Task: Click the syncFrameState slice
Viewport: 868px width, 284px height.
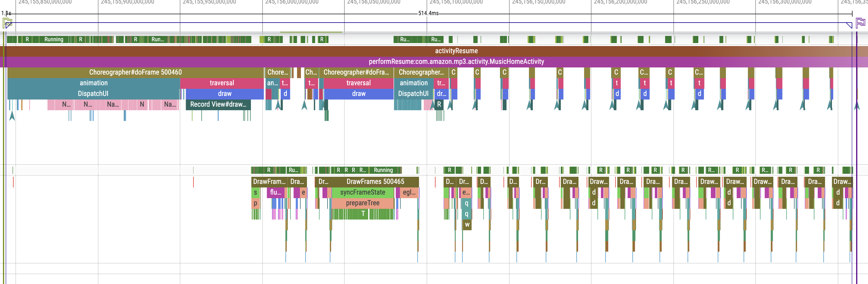Action: click(x=362, y=192)
